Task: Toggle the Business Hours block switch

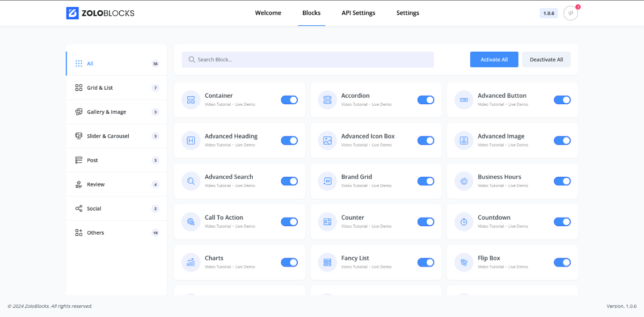Action: (562, 181)
